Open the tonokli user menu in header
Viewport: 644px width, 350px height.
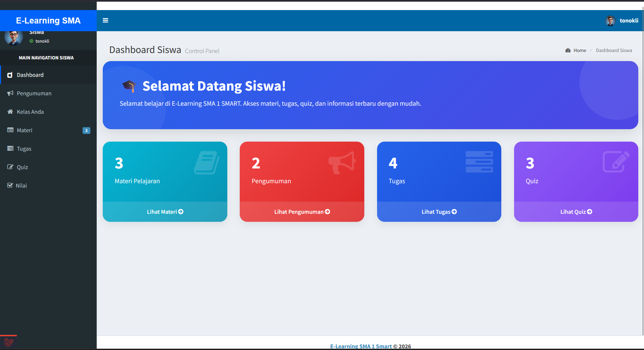[x=622, y=20]
